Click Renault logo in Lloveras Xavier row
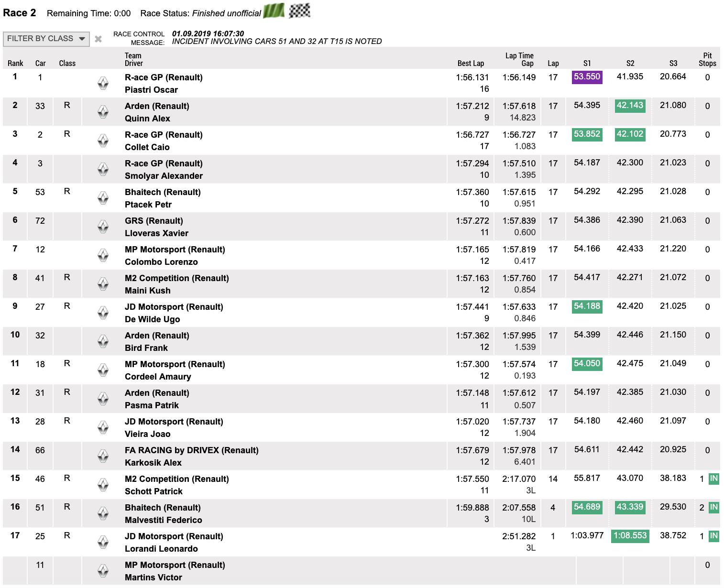 (103, 227)
